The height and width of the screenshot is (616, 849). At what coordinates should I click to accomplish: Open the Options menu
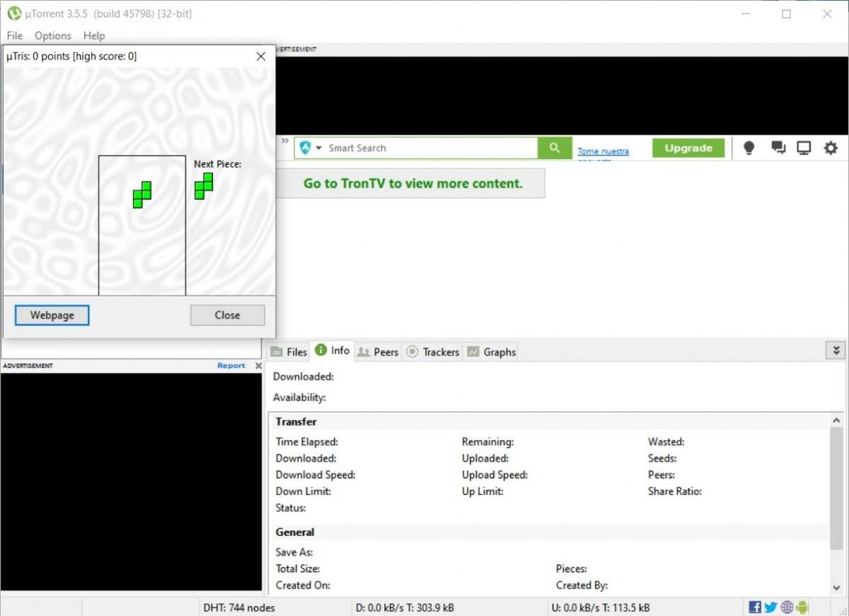tap(53, 35)
